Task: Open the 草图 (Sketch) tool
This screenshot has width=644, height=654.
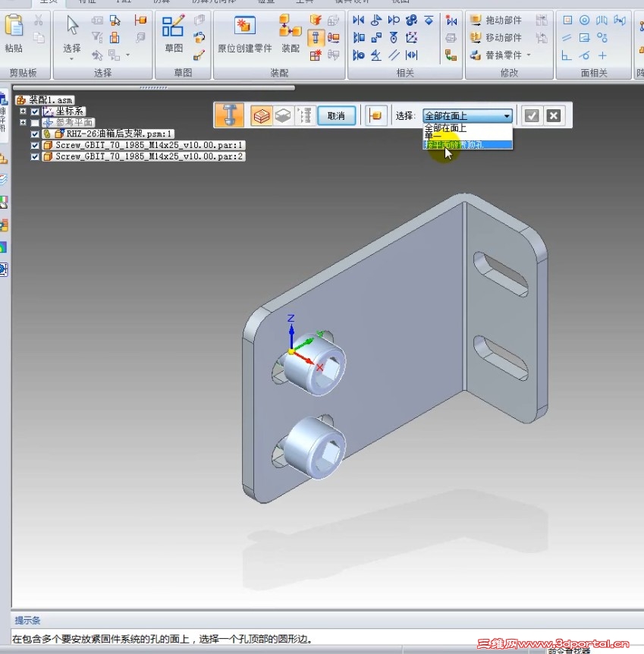Action: 173,26
